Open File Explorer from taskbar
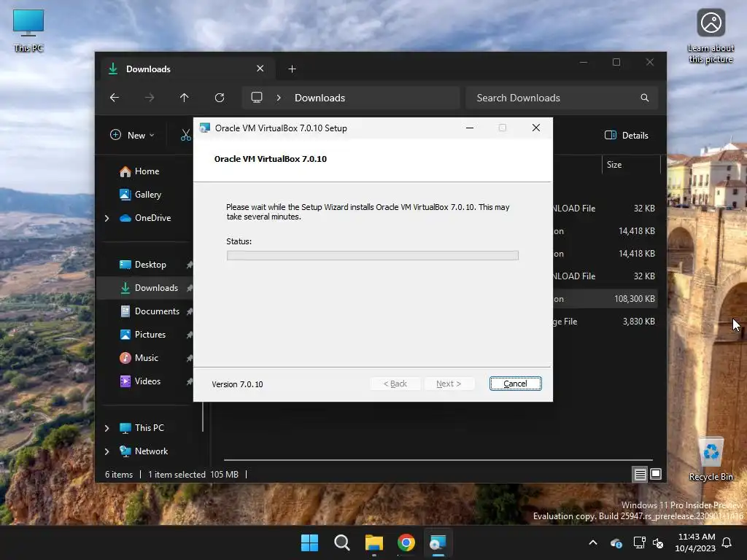Screen dimensions: 747x560 (374, 542)
